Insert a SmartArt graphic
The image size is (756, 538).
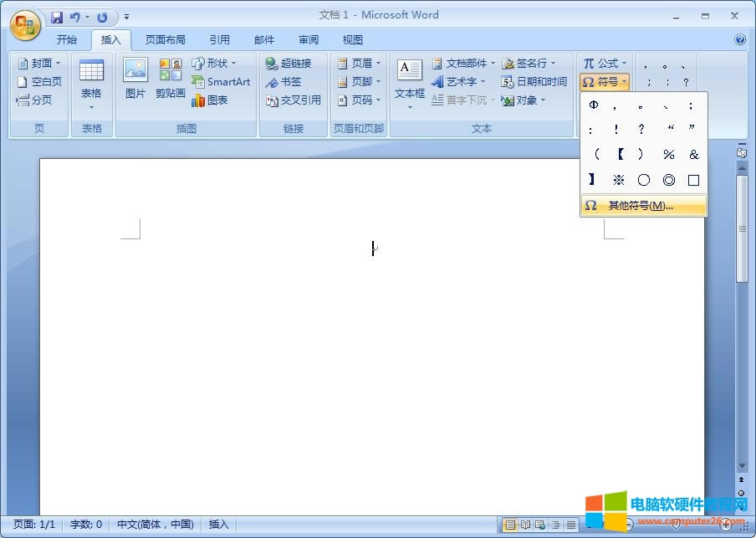click(221, 82)
